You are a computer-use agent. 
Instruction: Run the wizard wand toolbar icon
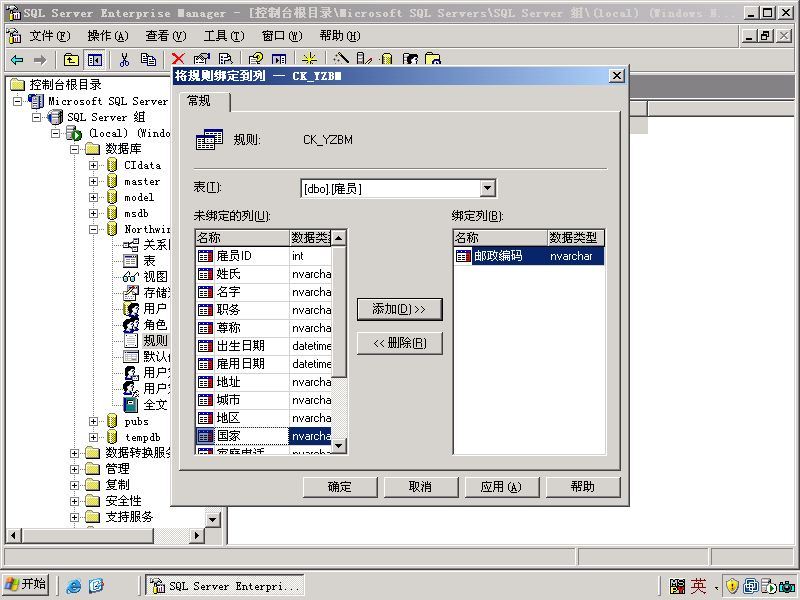click(x=340, y=59)
